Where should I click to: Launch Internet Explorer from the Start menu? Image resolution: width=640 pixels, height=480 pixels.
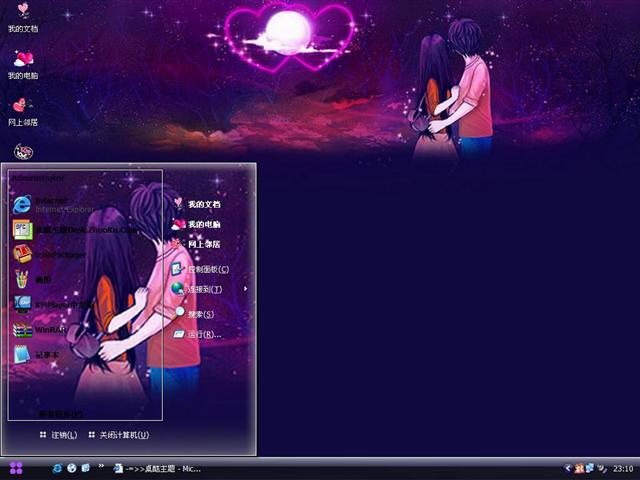point(53,204)
